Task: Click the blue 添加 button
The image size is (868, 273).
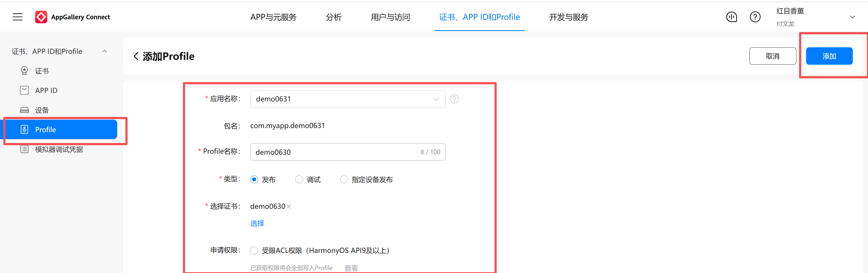Action: point(829,56)
